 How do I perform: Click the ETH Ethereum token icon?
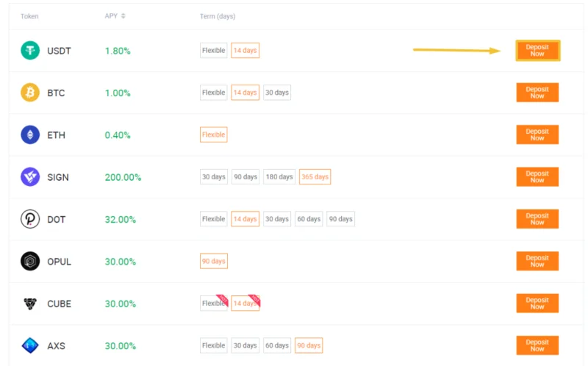30,134
